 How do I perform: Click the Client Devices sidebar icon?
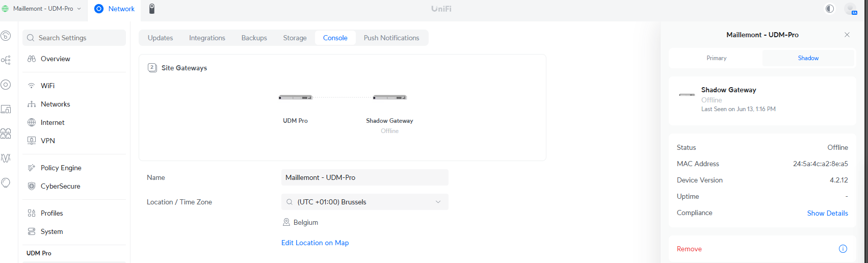click(x=6, y=109)
